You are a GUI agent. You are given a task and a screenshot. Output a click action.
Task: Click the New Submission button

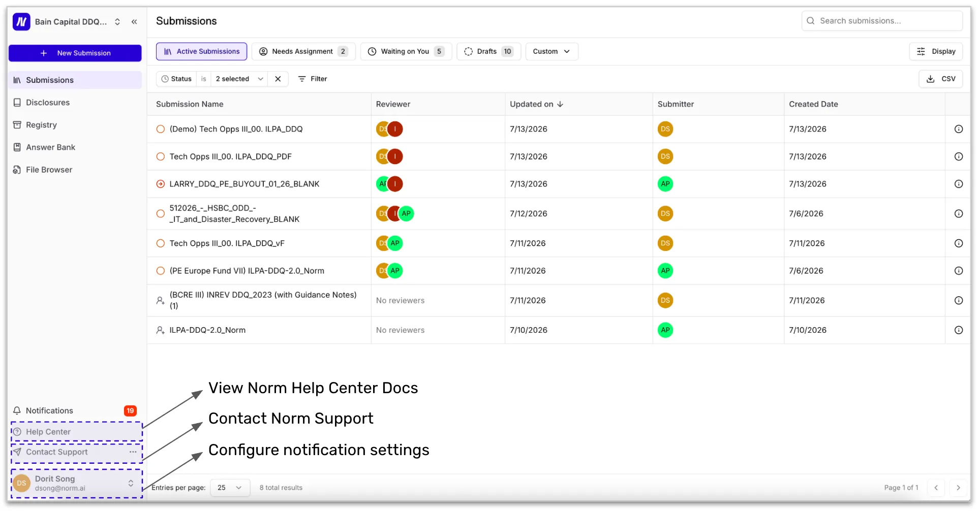pos(75,53)
